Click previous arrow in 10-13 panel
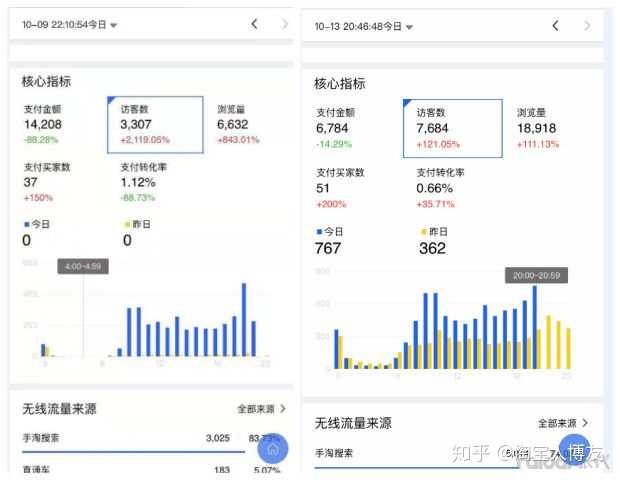This screenshot has height=480, width=620. (x=556, y=25)
